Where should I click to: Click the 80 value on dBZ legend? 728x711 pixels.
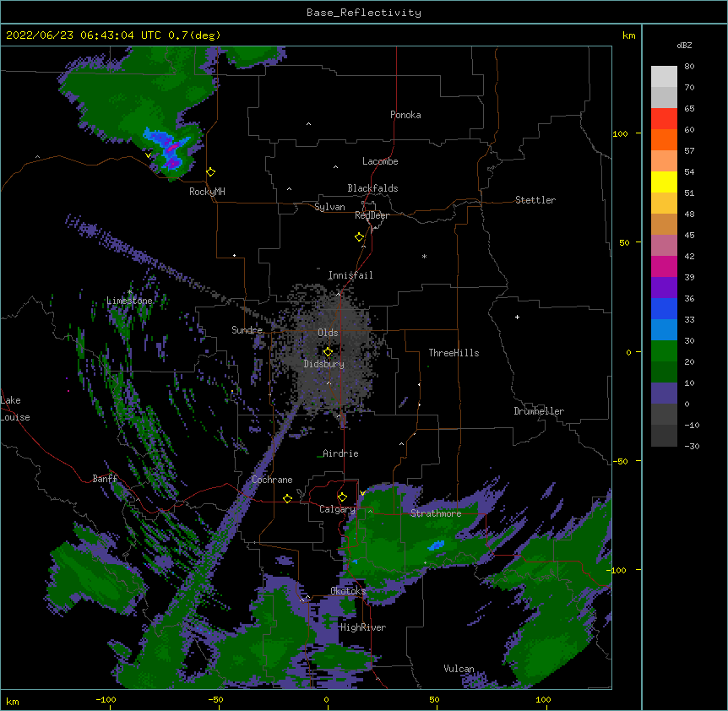pyautogui.click(x=689, y=67)
